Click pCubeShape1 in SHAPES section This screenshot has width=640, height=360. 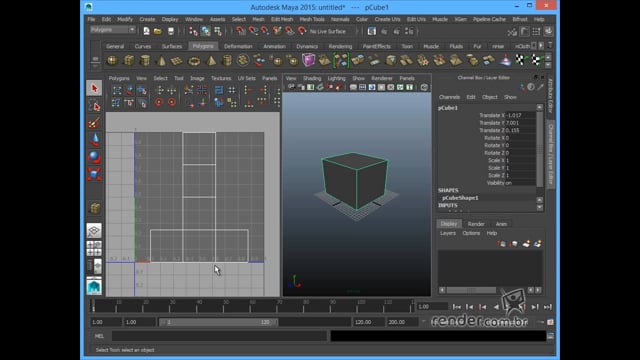point(460,198)
